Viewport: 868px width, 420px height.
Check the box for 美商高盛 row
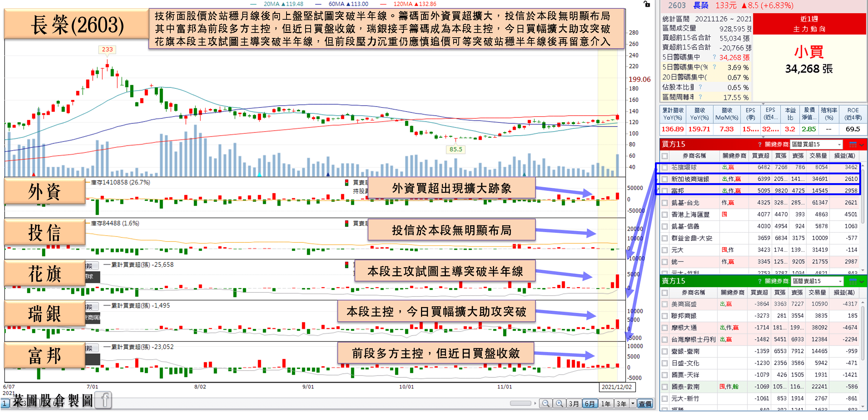click(665, 304)
